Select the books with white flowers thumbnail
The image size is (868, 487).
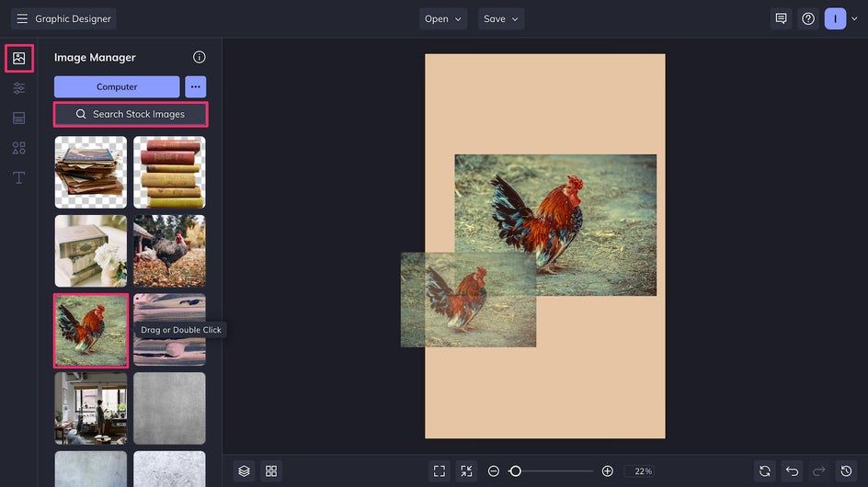coord(91,251)
